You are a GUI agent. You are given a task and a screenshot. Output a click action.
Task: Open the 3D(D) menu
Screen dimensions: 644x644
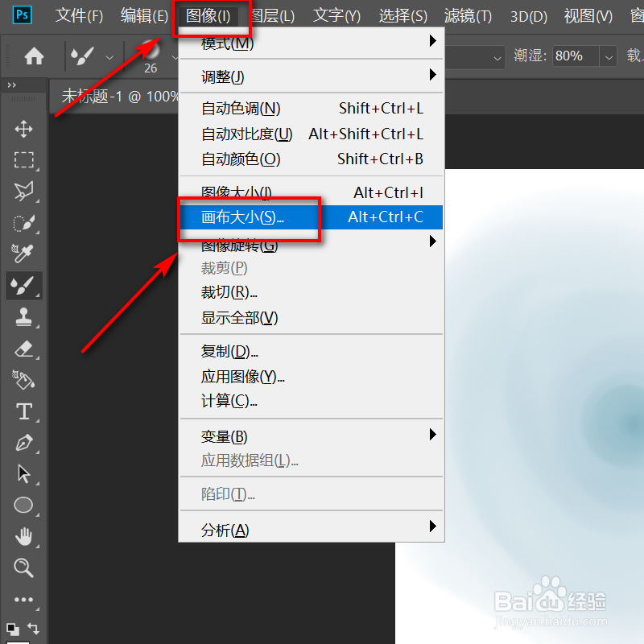click(529, 15)
